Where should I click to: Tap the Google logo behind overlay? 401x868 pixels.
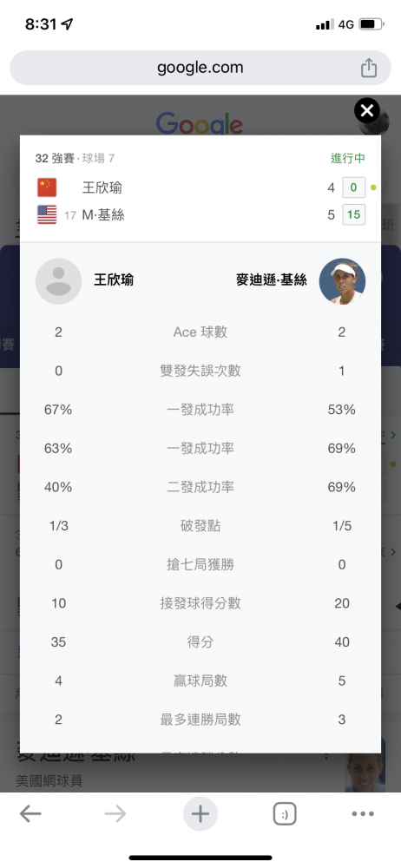coord(200,123)
